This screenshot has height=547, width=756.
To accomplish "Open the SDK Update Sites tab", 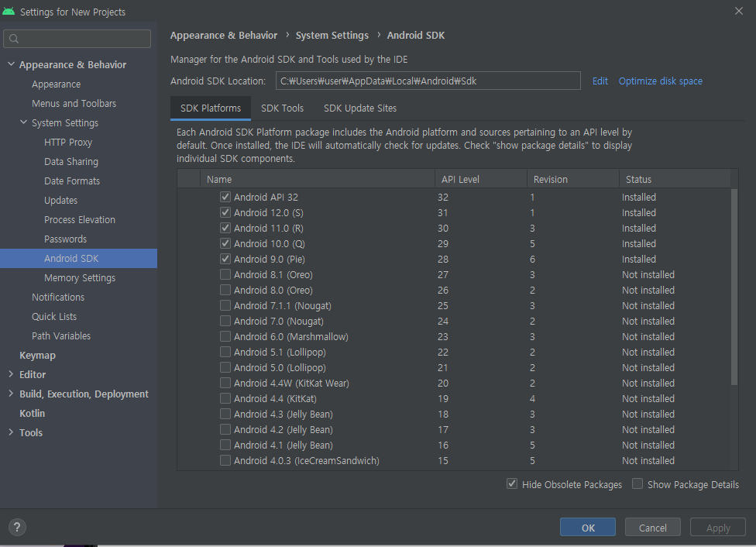I will pos(360,108).
